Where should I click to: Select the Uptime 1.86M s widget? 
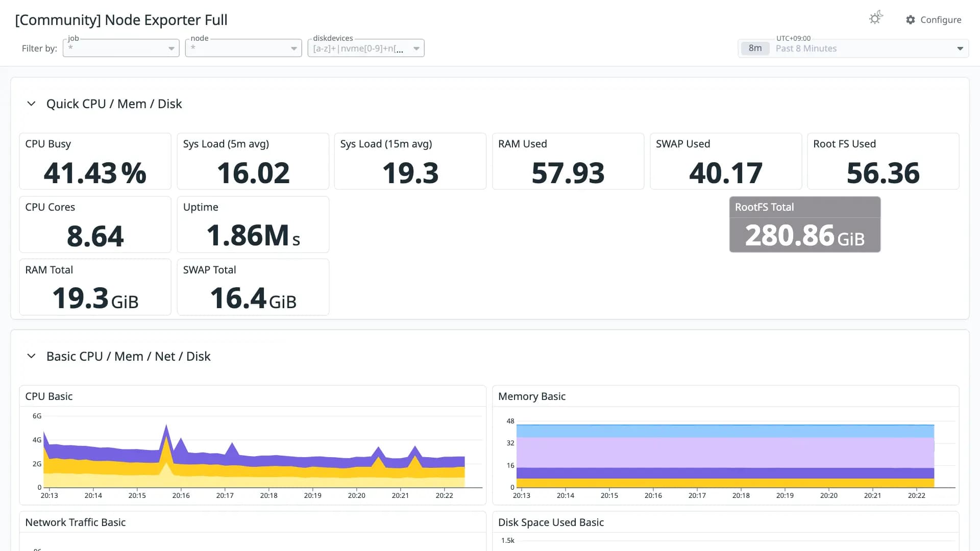click(x=253, y=224)
